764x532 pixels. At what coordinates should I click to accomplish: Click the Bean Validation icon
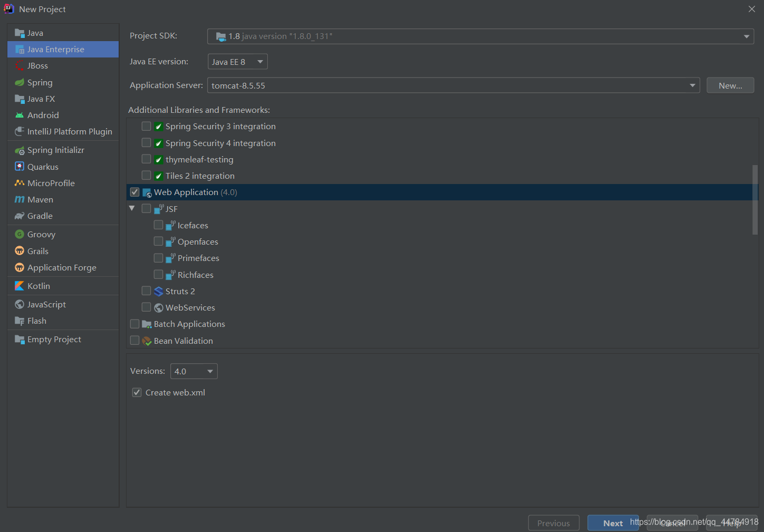pos(147,341)
